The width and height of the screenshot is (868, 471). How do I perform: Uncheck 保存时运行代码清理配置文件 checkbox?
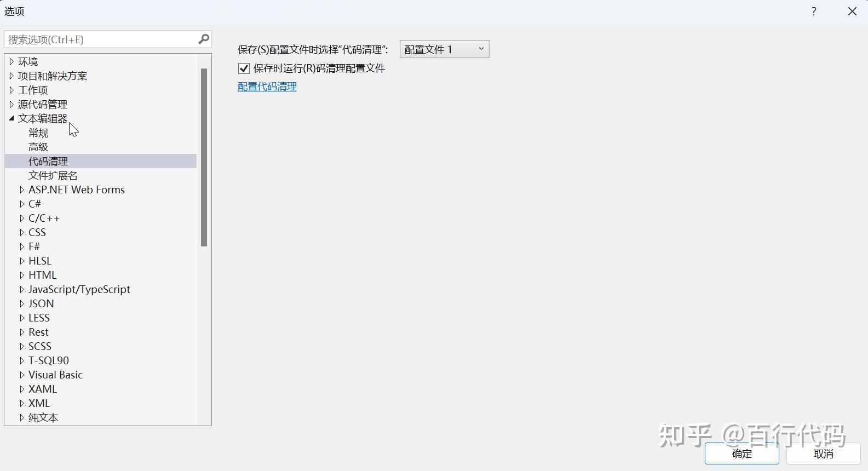(x=244, y=68)
